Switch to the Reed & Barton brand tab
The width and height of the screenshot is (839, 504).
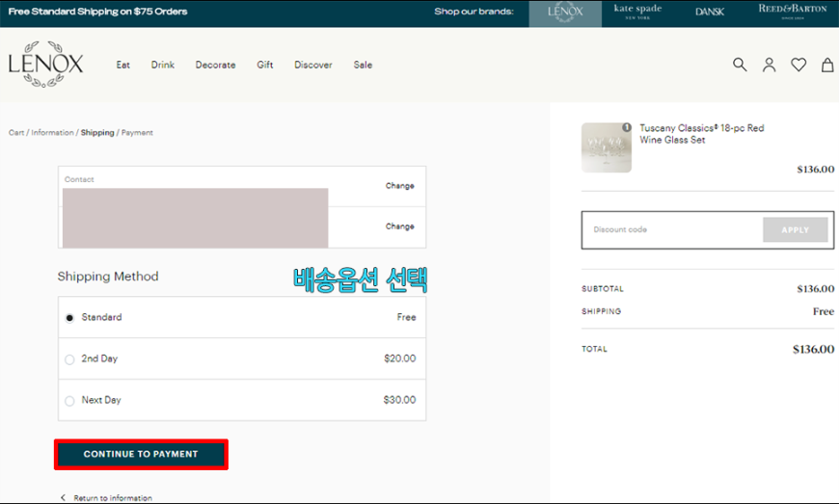click(793, 11)
